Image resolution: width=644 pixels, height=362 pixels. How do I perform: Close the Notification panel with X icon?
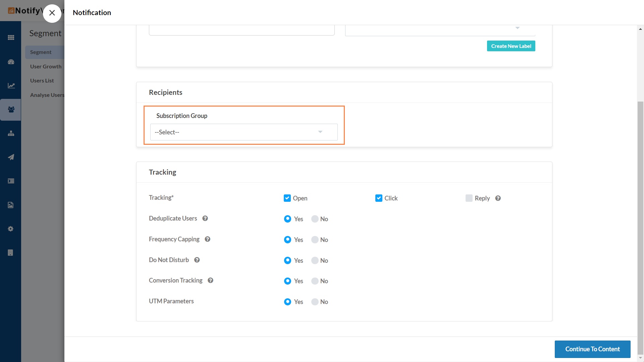pos(52,13)
